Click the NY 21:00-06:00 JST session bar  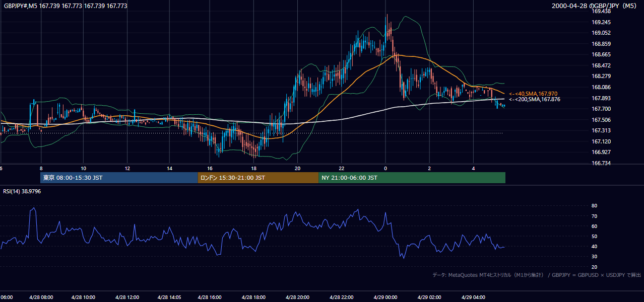(412, 178)
